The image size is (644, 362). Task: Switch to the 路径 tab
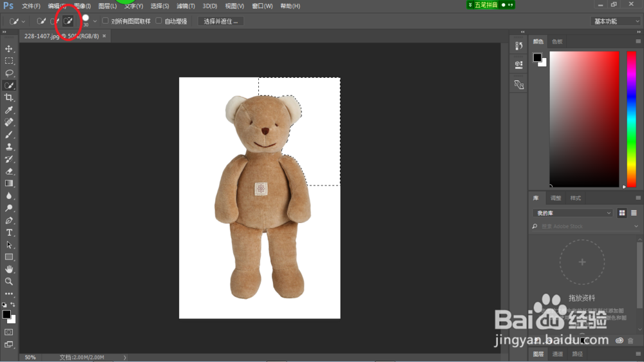(x=578, y=354)
